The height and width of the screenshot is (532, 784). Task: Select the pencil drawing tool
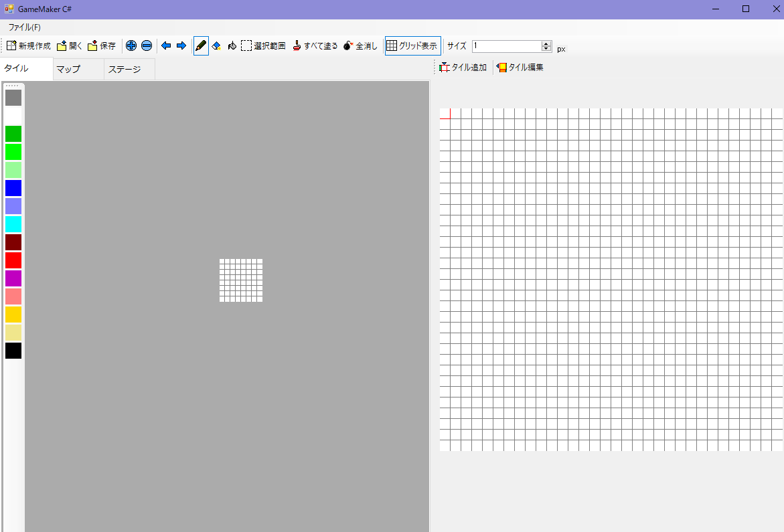(x=201, y=46)
